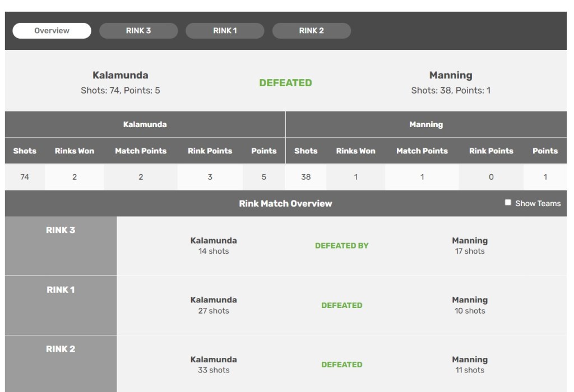Enable the Show Teams checkbox
Image resolution: width=574 pixels, height=392 pixels.
coord(508,203)
